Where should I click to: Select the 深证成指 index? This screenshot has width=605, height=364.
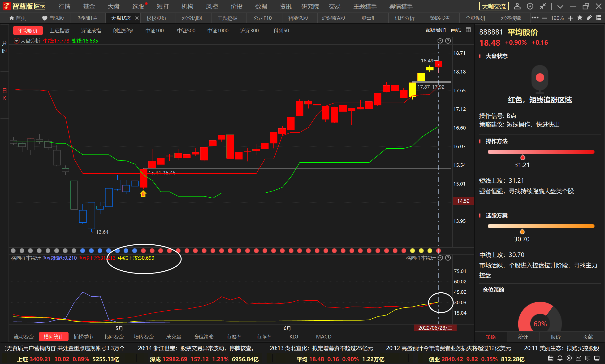[91, 31]
